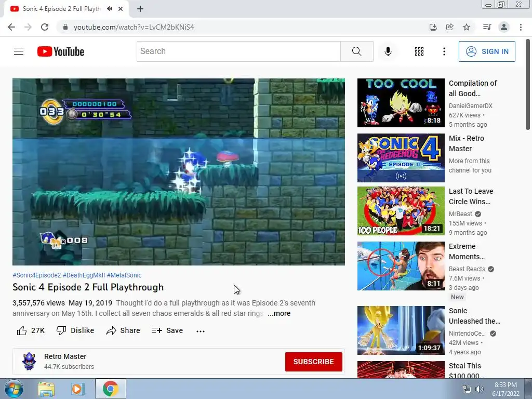Click the page vertical scrollbar thumb
This screenshot has height=399, width=532.
(528, 85)
